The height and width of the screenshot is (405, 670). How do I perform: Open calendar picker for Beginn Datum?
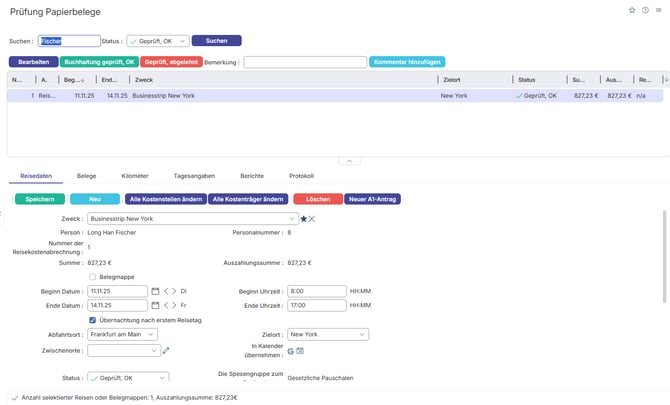tap(155, 291)
